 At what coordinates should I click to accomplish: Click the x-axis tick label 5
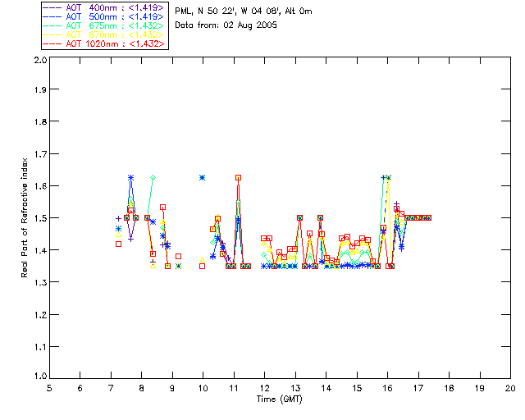tap(49, 388)
